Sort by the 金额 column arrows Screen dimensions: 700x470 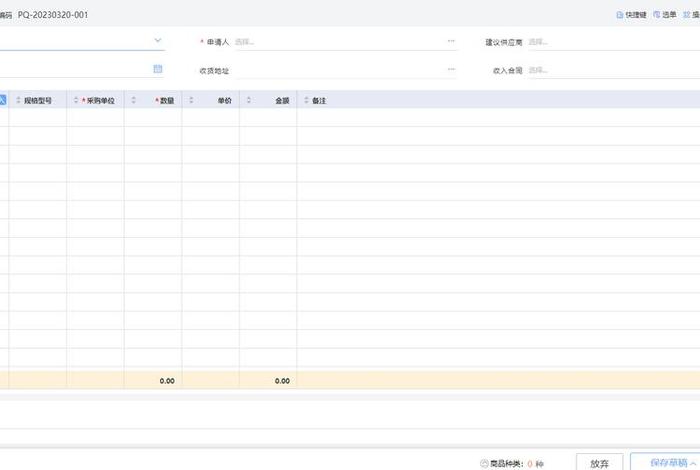(x=249, y=101)
